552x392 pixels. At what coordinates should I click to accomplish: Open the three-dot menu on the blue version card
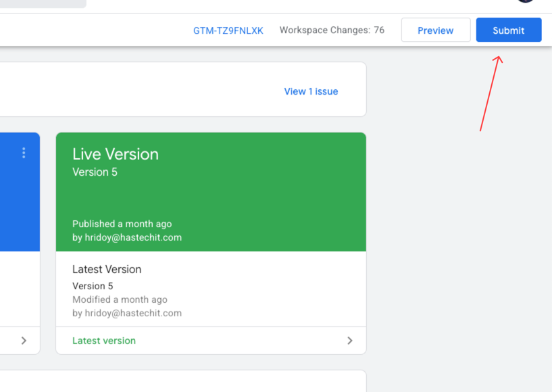pyautogui.click(x=24, y=153)
